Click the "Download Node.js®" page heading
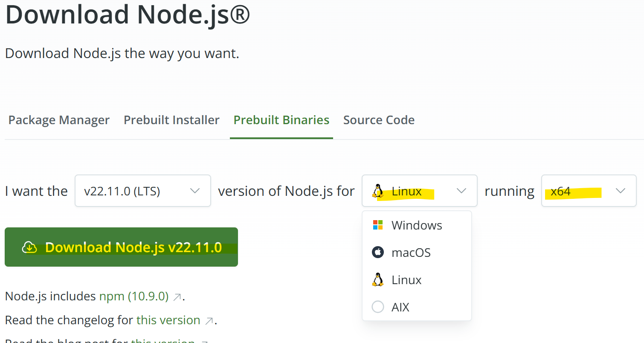The width and height of the screenshot is (644, 343). [128, 15]
